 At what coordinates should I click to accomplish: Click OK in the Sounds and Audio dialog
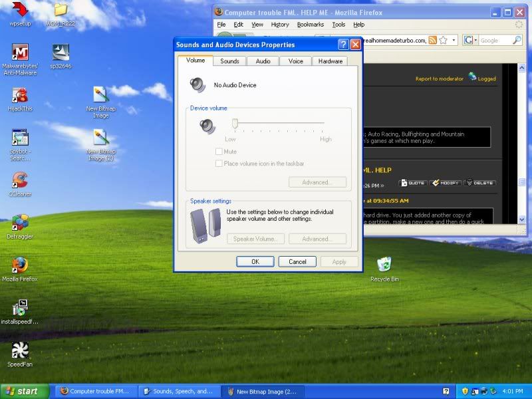pyautogui.click(x=255, y=261)
